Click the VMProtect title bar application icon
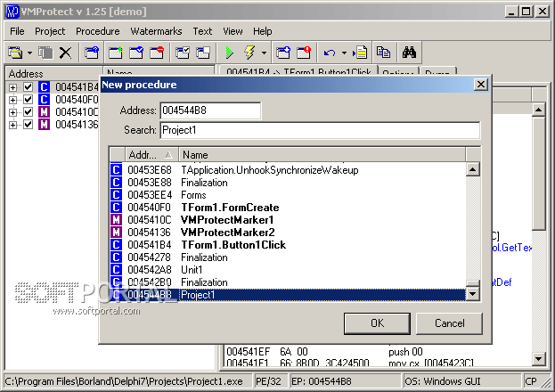Screen dimensions: 555x392 click(x=12, y=12)
